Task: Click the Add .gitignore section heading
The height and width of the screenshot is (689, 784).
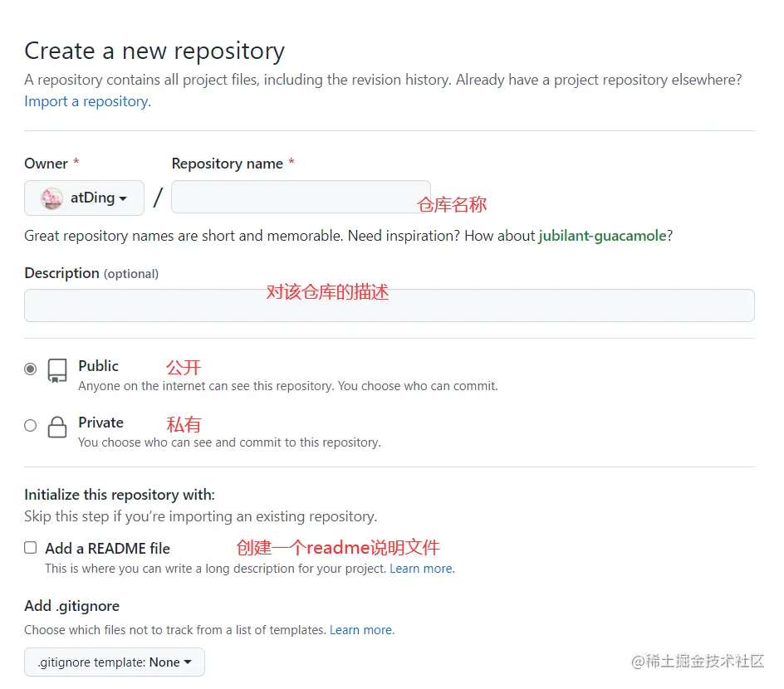Action: tap(72, 606)
